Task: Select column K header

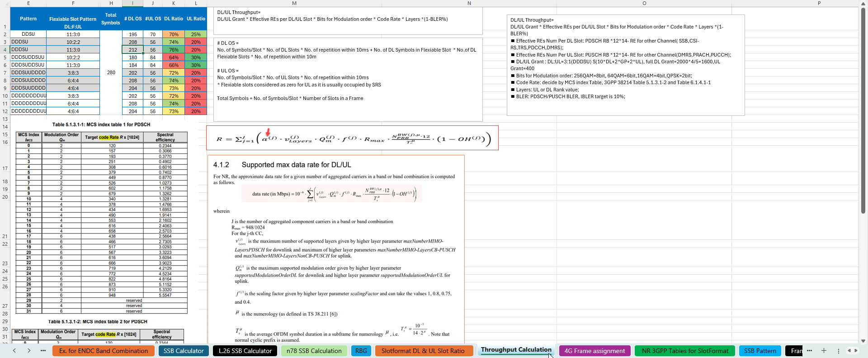Action: [x=174, y=3]
